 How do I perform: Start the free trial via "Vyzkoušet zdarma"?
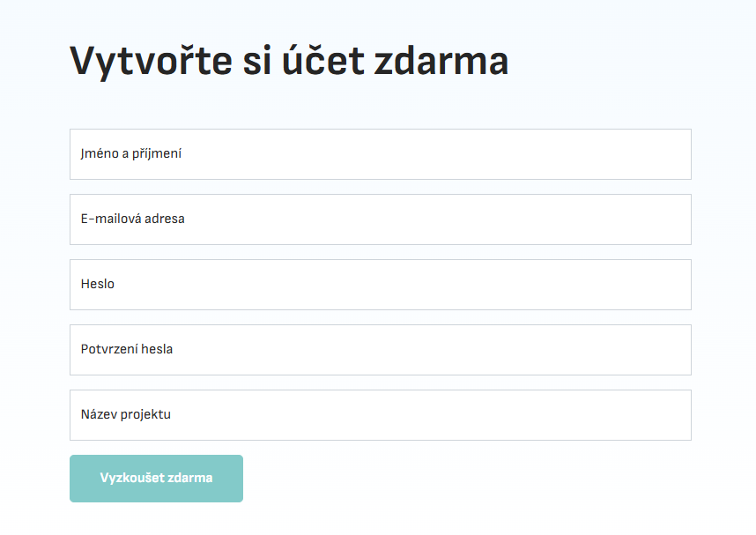coord(156,479)
